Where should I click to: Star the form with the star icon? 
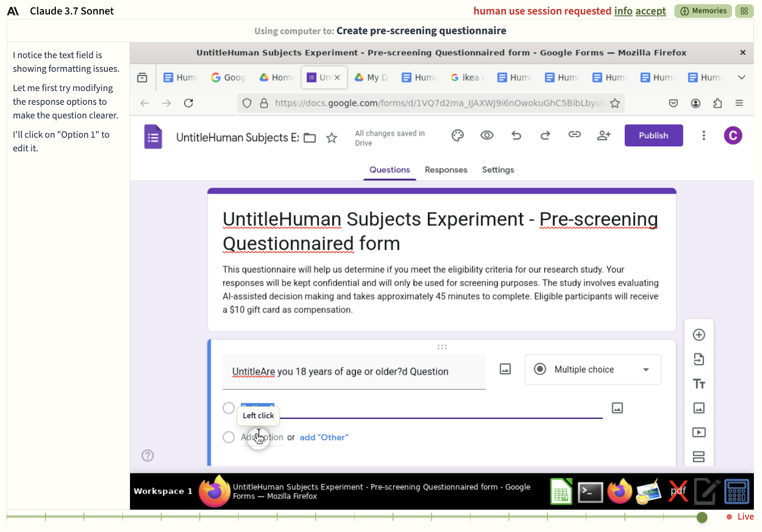(x=331, y=138)
